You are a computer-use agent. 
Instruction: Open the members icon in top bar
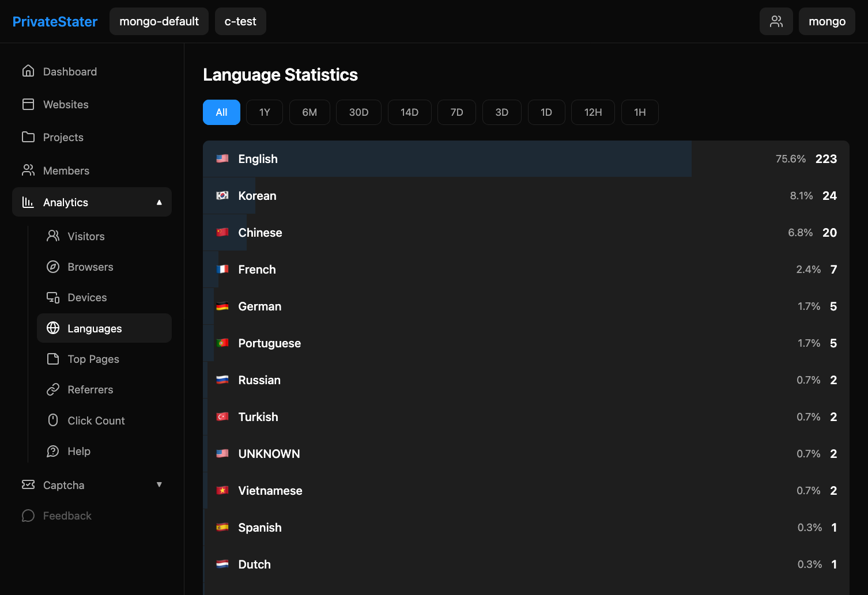(776, 21)
